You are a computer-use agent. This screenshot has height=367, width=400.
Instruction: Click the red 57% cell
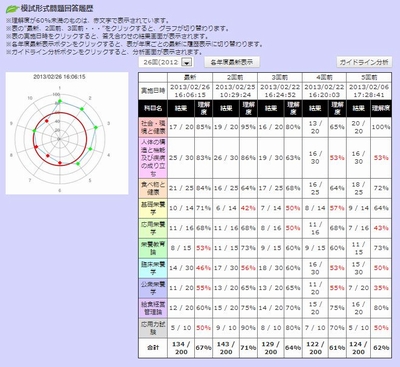[337, 208]
